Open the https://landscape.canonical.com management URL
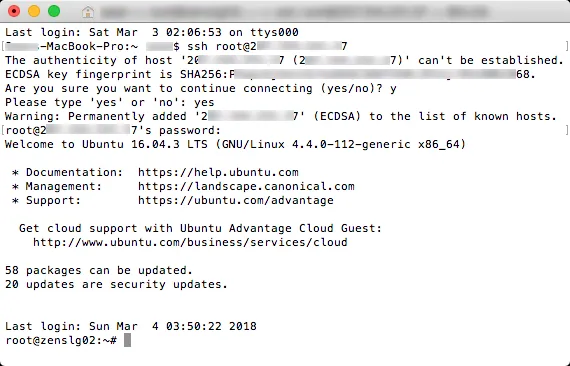The width and height of the screenshot is (570, 366). click(x=246, y=186)
